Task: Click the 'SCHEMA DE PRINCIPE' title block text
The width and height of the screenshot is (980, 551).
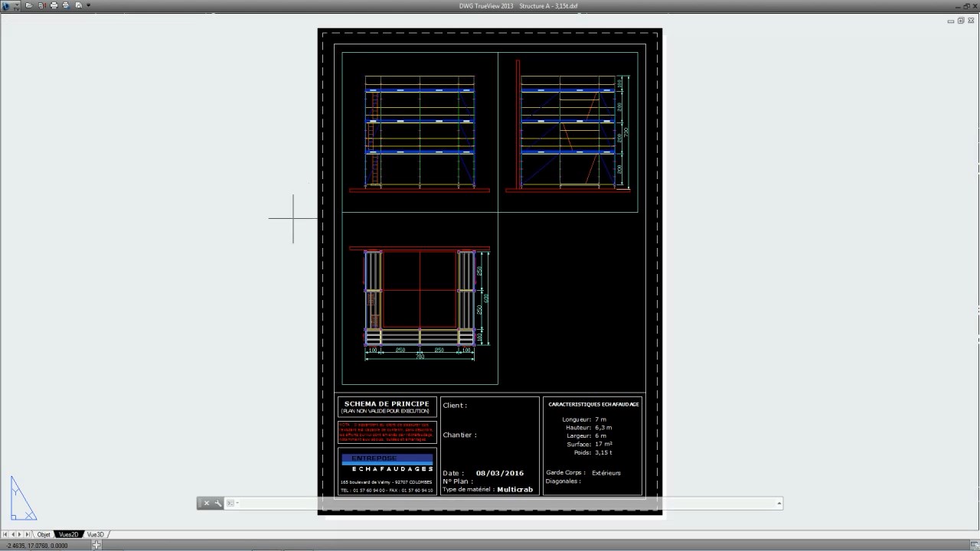Action: click(387, 403)
